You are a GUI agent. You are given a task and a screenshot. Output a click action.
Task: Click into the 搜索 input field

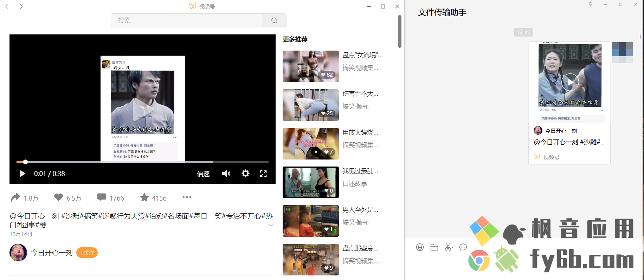pos(187,20)
